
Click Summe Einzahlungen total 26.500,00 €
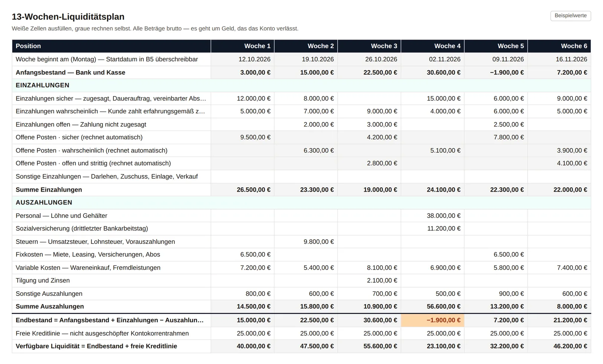[242, 190]
